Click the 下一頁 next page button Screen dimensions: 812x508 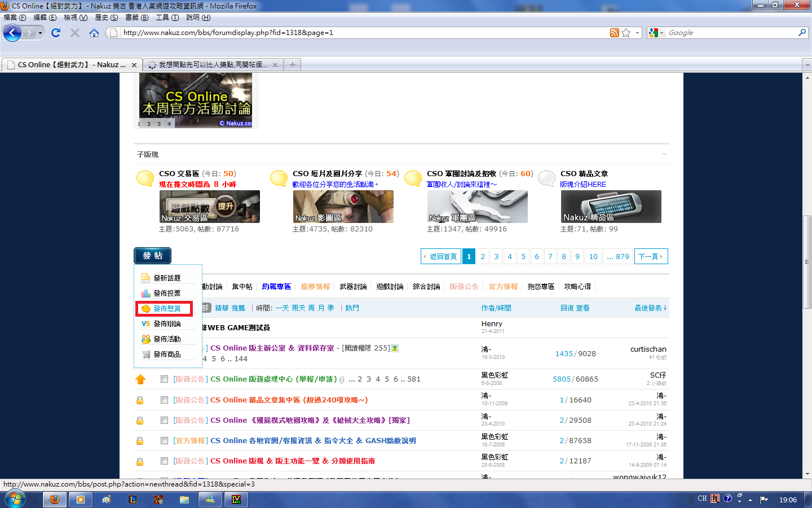point(651,256)
